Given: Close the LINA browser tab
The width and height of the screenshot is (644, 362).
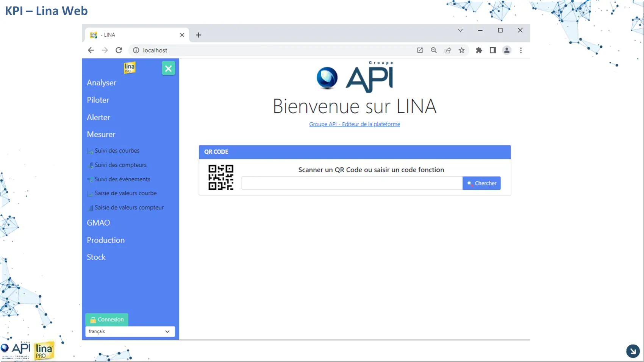Looking at the screenshot, I should (182, 35).
